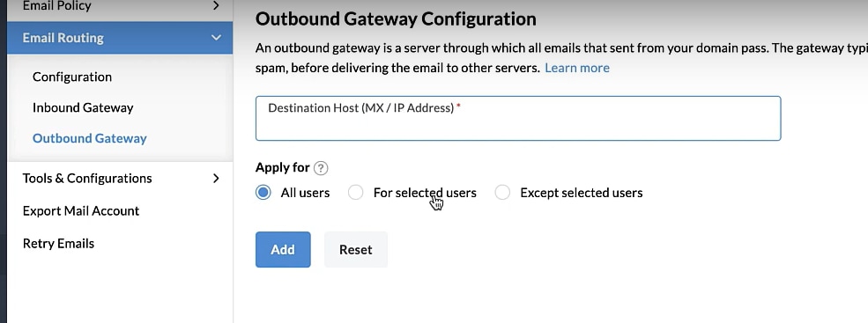Click the Reset button

click(x=355, y=249)
